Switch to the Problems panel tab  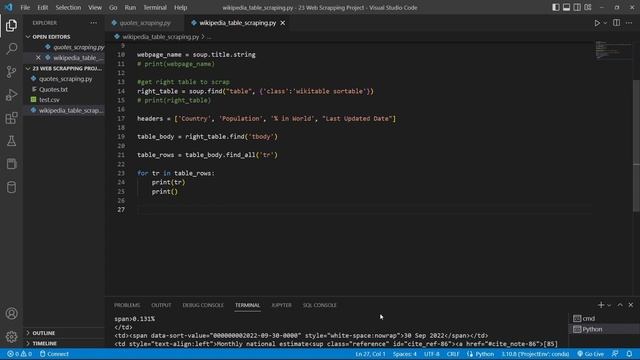(127, 305)
